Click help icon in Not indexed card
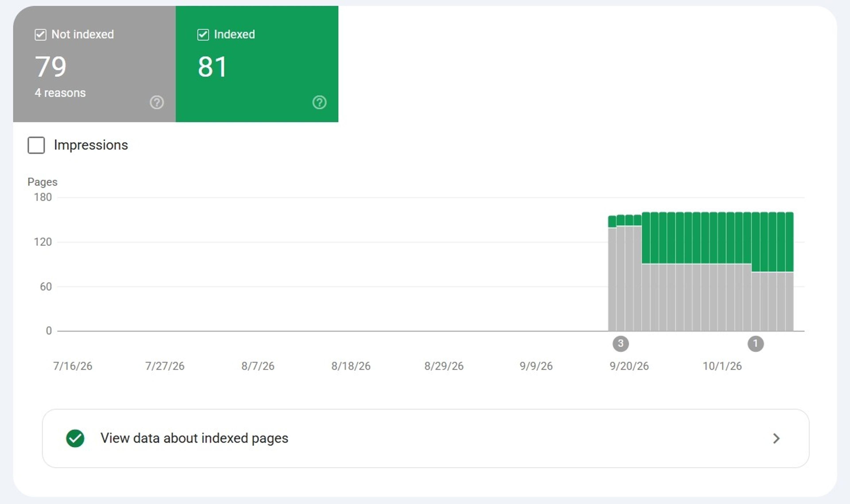Viewport: 850px width, 504px height. [157, 102]
